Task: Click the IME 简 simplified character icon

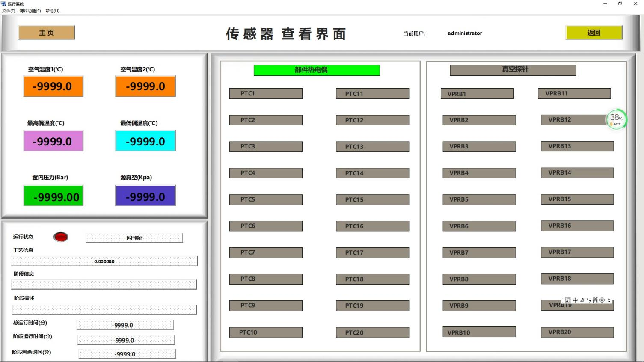Action: [x=595, y=300]
